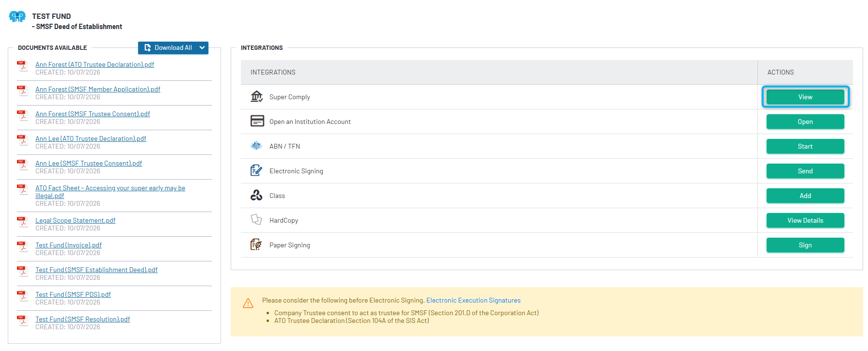Click the HardCopy papers icon
This screenshot has width=868, height=351.
coord(256,220)
